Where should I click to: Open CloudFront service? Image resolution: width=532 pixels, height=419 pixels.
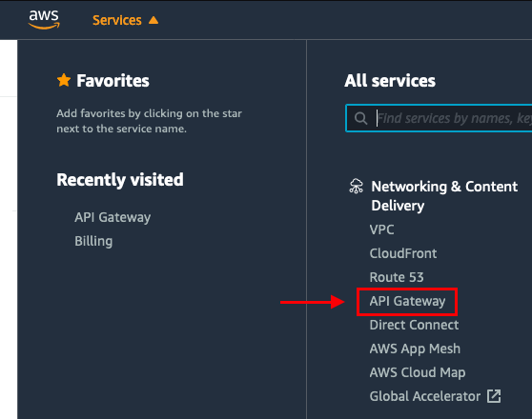[403, 253]
